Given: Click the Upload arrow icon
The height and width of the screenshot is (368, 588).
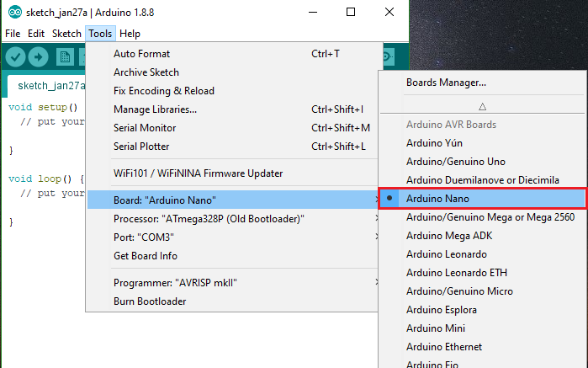Looking at the screenshot, I should point(38,57).
